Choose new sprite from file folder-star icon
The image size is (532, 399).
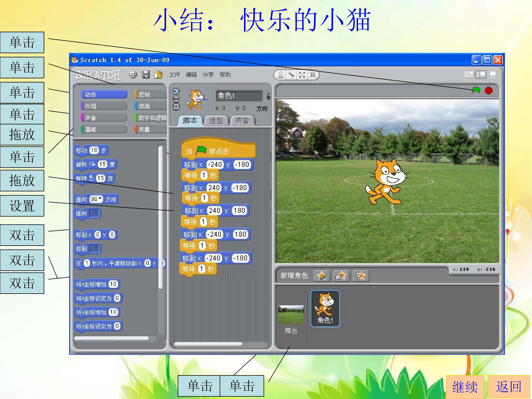point(341,276)
